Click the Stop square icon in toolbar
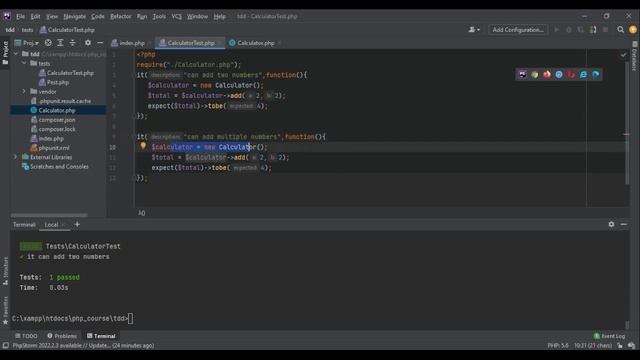The height and width of the screenshot is (360, 640). point(605,30)
